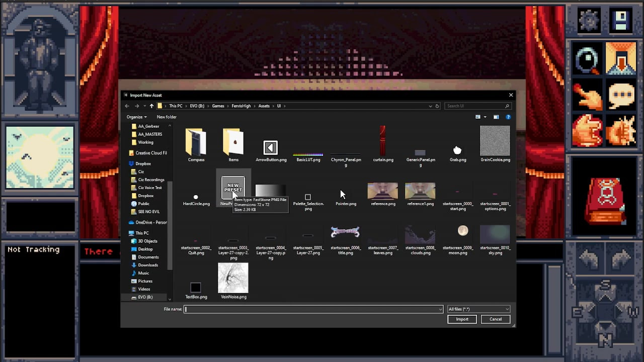
Task: Select the magnifying glass examine action
Action: tap(588, 59)
